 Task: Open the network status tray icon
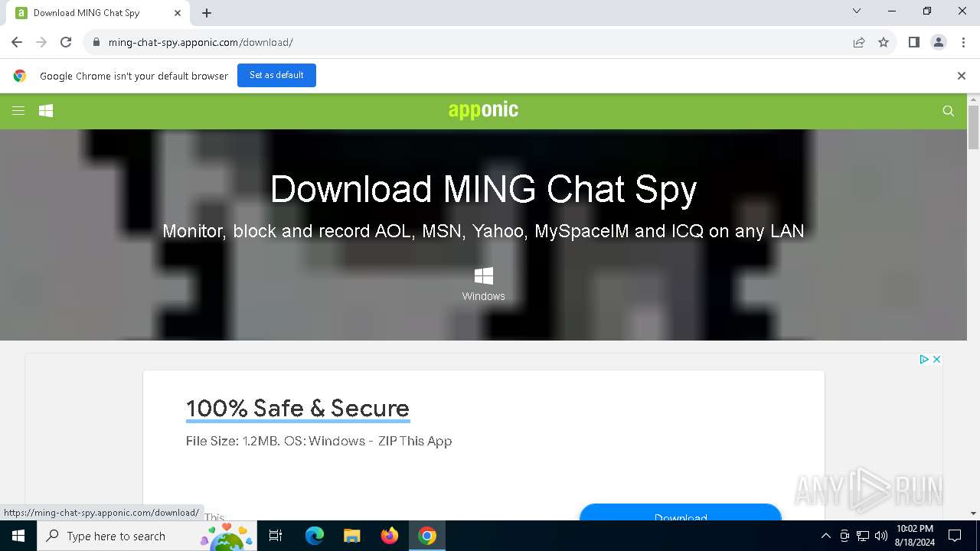[863, 536]
